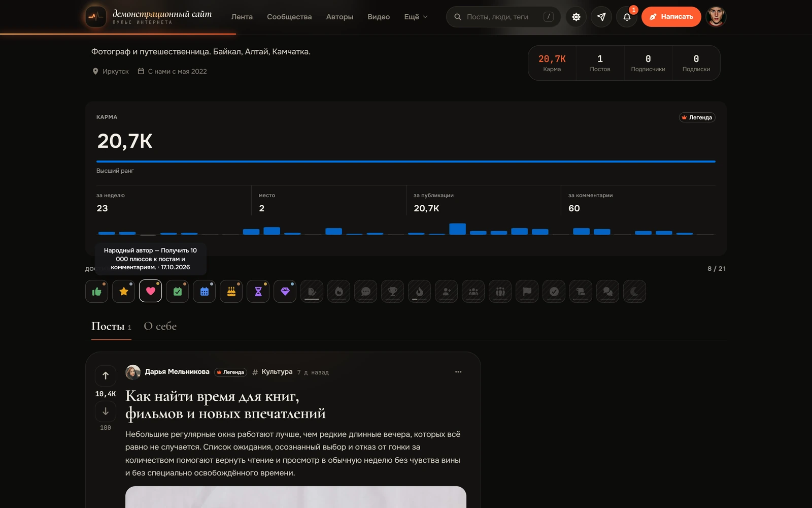Downvote the post with the down arrow
Image resolution: width=812 pixels, height=508 pixels.
[x=106, y=411]
